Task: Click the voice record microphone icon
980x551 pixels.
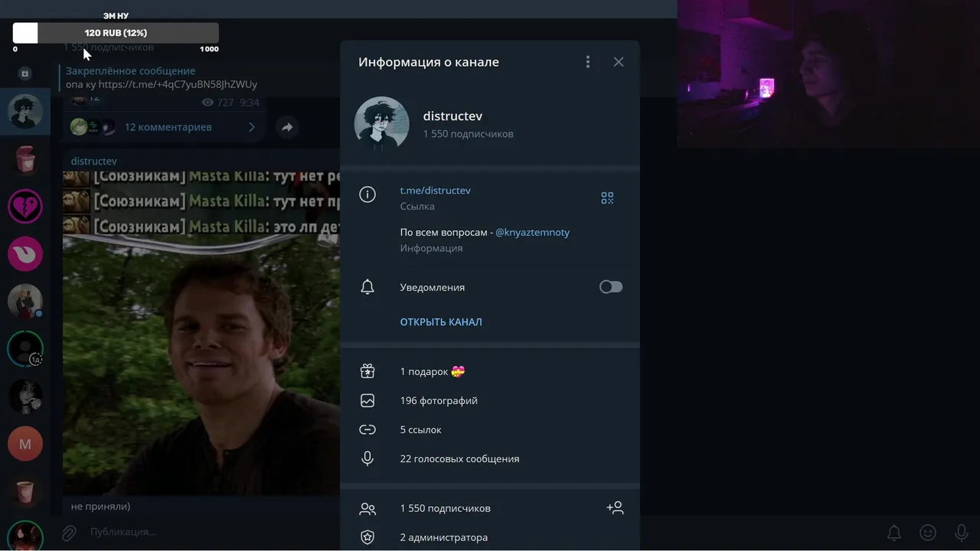Action: (962, 533)
